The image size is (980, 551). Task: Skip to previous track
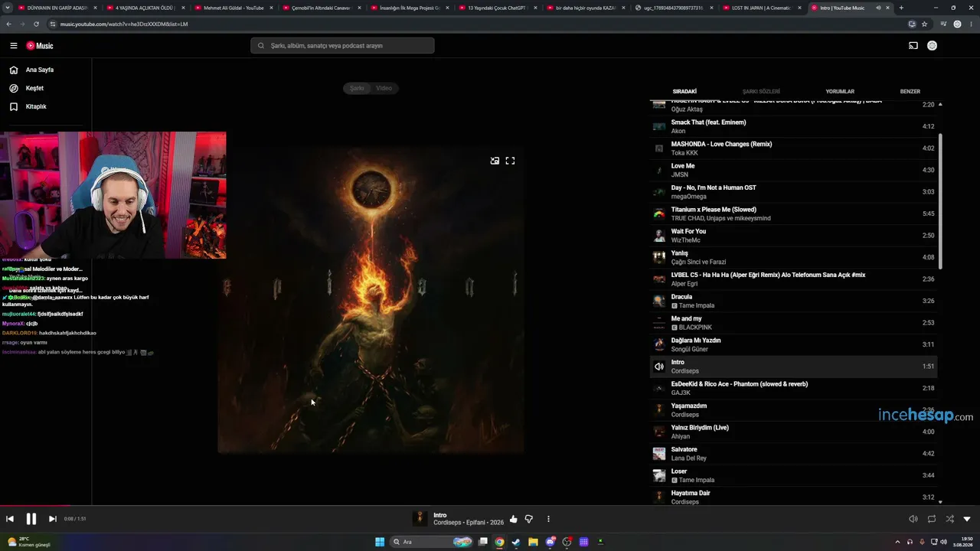(10, 519)
